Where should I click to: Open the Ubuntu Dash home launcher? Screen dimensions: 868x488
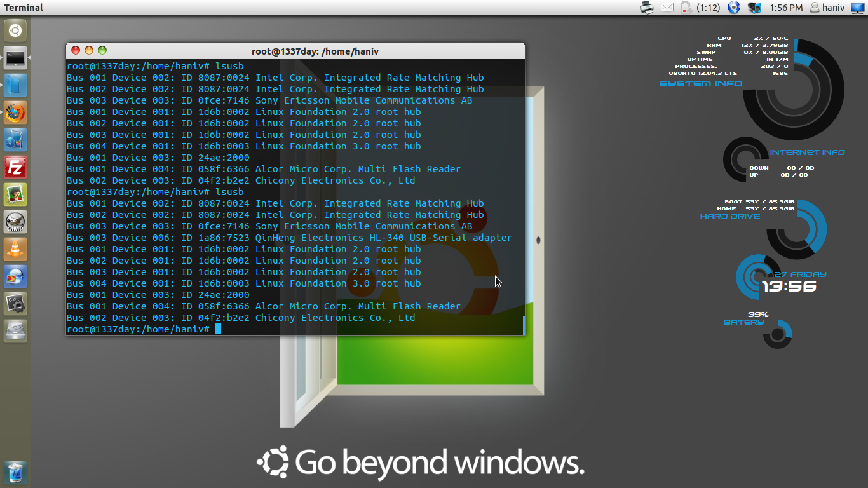[15, 30]
